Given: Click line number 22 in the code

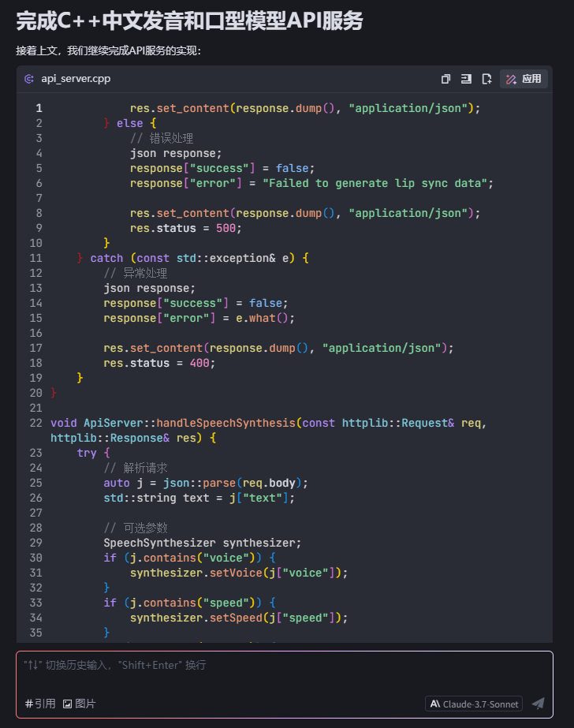Looking at the screenshot, I should click(35, 423).
